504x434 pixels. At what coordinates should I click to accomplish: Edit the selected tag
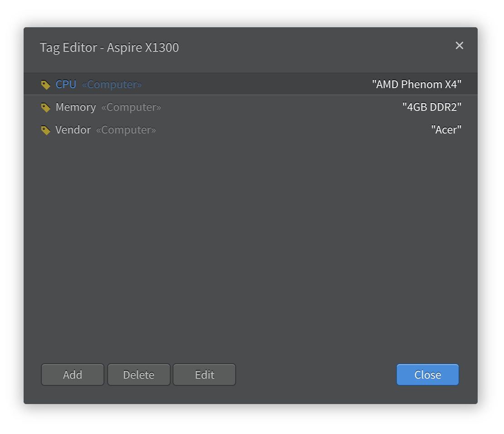click(204, 375)
